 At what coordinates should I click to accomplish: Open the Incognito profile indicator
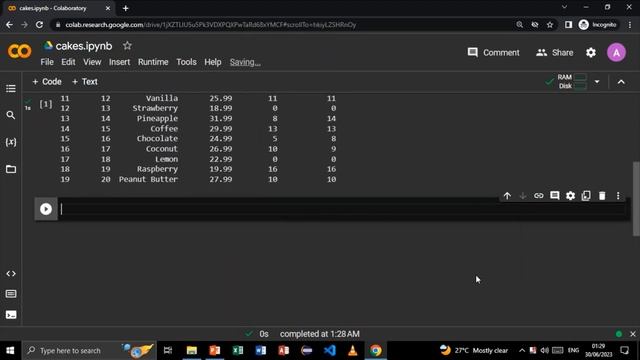598,25
